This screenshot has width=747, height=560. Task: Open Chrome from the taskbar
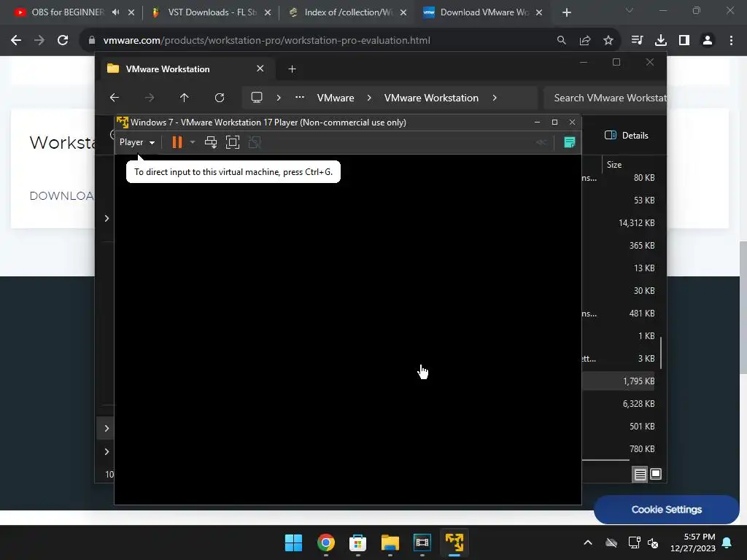(326, 542)
